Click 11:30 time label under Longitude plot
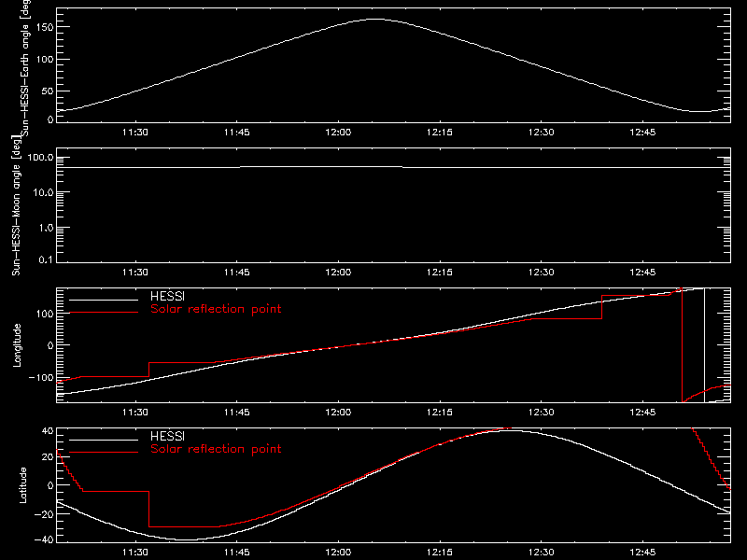 click(135, 412)
